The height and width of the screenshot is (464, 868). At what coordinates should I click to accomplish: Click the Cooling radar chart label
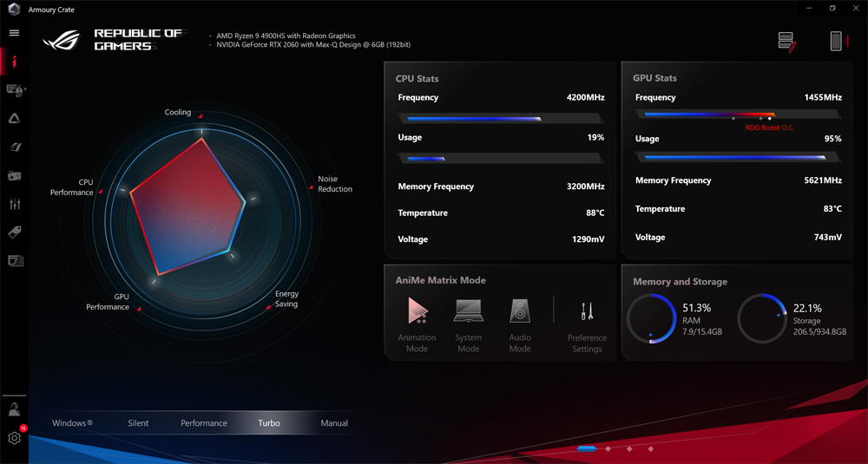coord(178,112)
